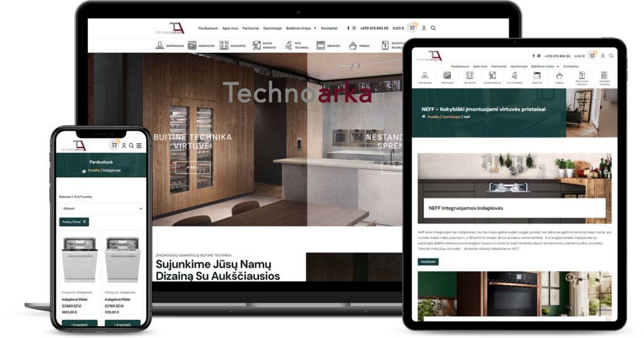This screenshot has width=644, height=338.
Task: Open Gartraukiai category icon on laptop
Action: pyautogui.click(x=160, y=45)
